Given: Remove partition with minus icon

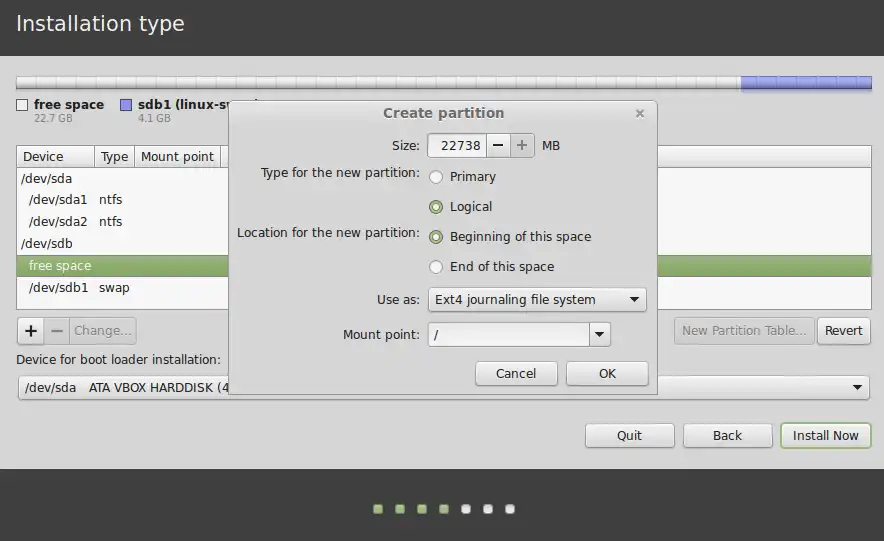Looking at the screenshot, I should tap(56, 331).
